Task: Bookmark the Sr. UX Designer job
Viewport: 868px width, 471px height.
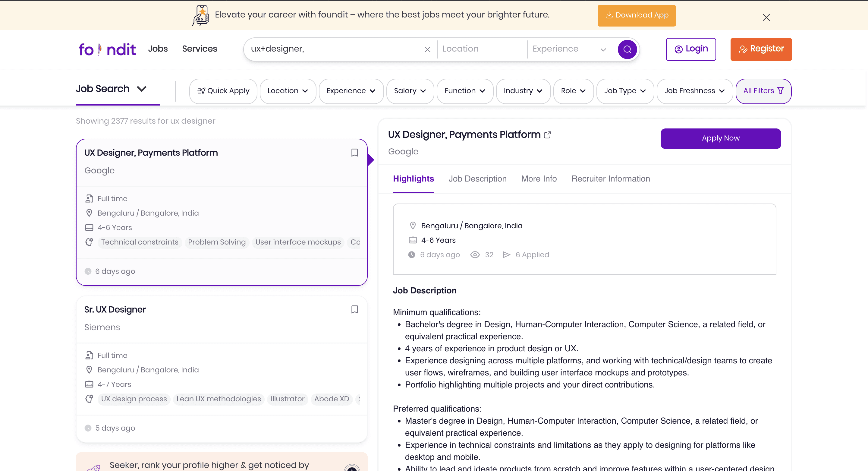Action: [354, 309]
